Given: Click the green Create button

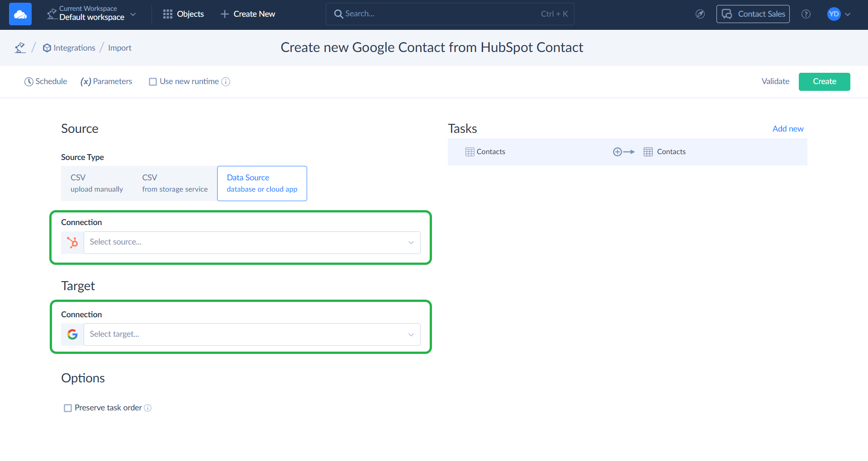Looking at the screenshot, I should pos(824,82).
